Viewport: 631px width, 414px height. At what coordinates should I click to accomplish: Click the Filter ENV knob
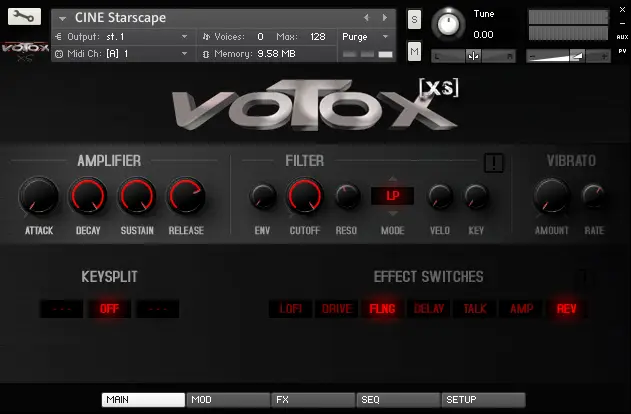(262, 196)
